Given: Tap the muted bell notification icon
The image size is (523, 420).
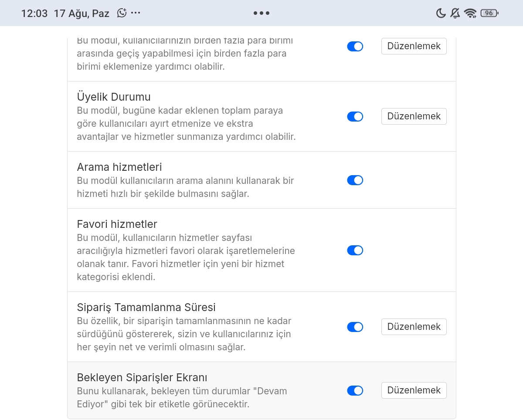Looking at the screenshot, I should coord(455,13).
